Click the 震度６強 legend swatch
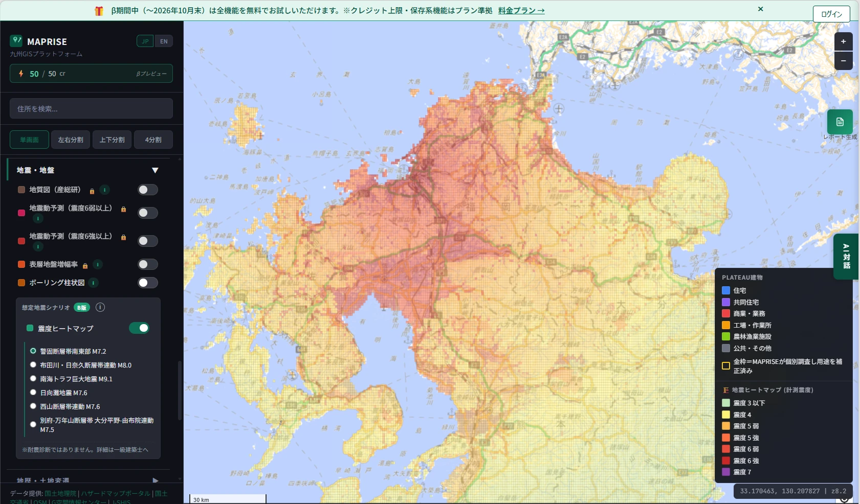 [726, 461]
